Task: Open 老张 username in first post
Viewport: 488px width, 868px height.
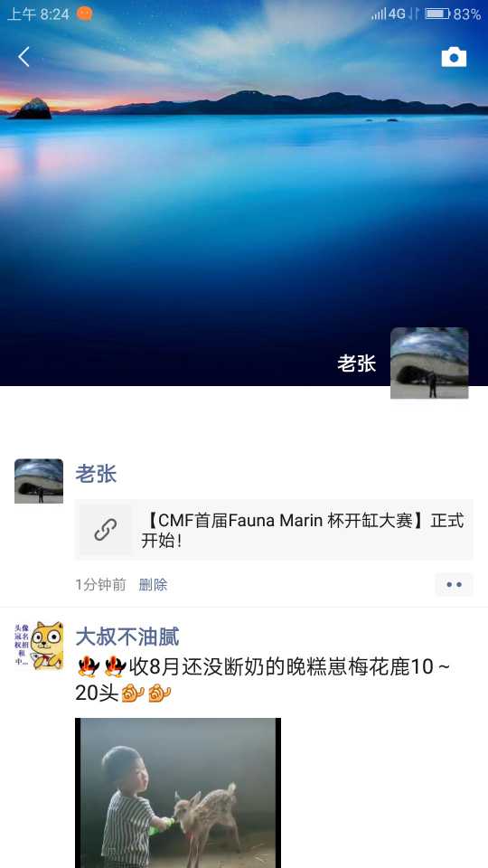Action: tap(96, 474)
